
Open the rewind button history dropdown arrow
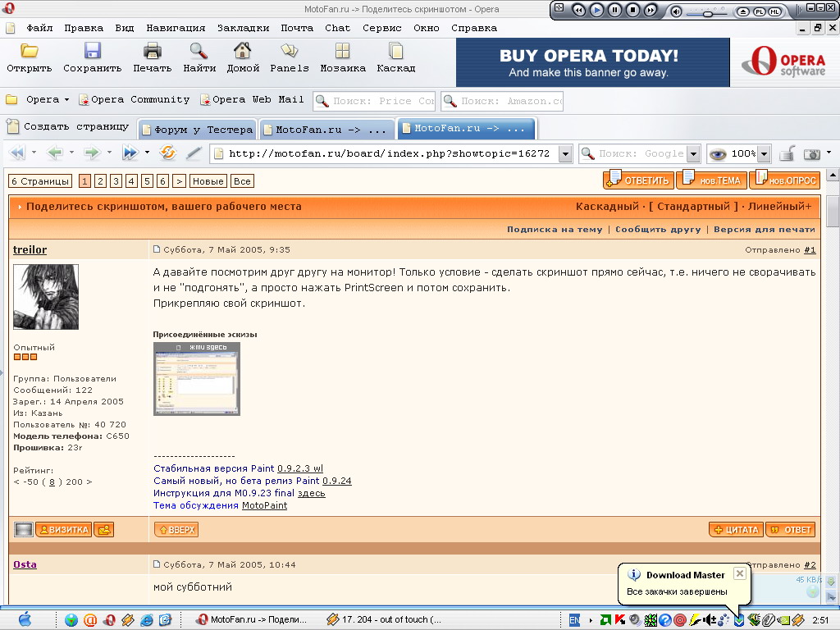(34, 153)
